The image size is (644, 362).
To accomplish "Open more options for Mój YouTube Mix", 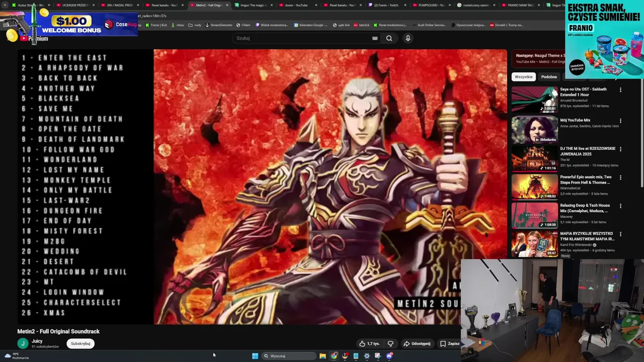I will pos(620,121).
